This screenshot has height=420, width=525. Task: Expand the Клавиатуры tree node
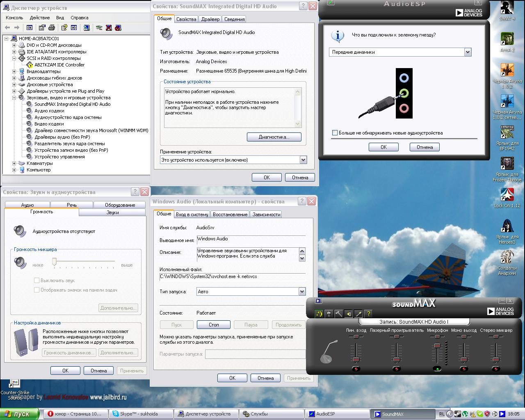click(14, 163)
